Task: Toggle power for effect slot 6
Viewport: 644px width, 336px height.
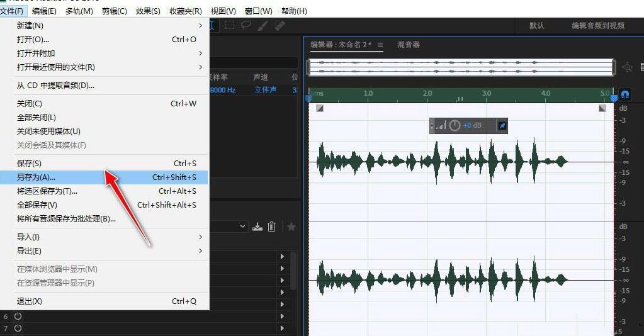Action: 18,316
